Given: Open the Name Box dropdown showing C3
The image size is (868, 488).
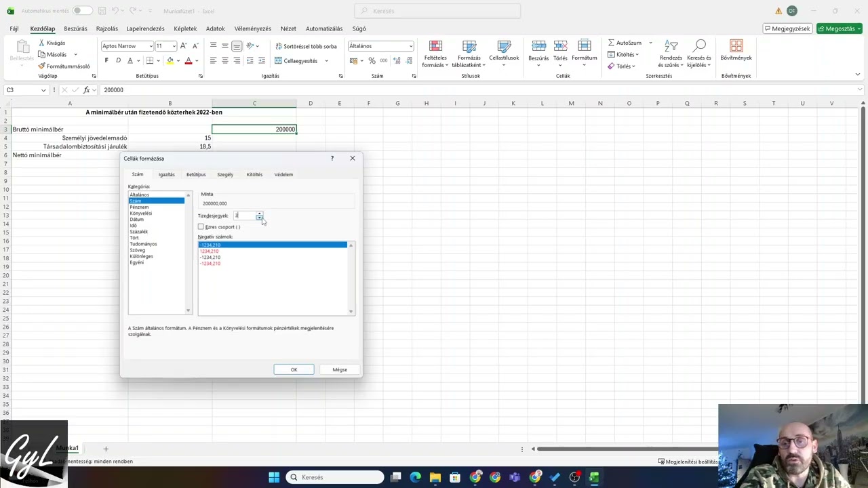Looking at the screenshot, I should click(43, 89).
